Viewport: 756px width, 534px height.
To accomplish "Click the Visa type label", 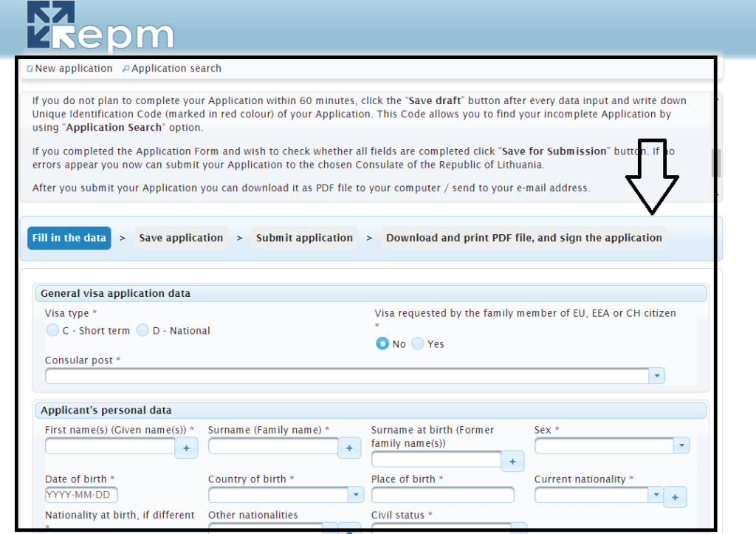I will pos(71,313).
